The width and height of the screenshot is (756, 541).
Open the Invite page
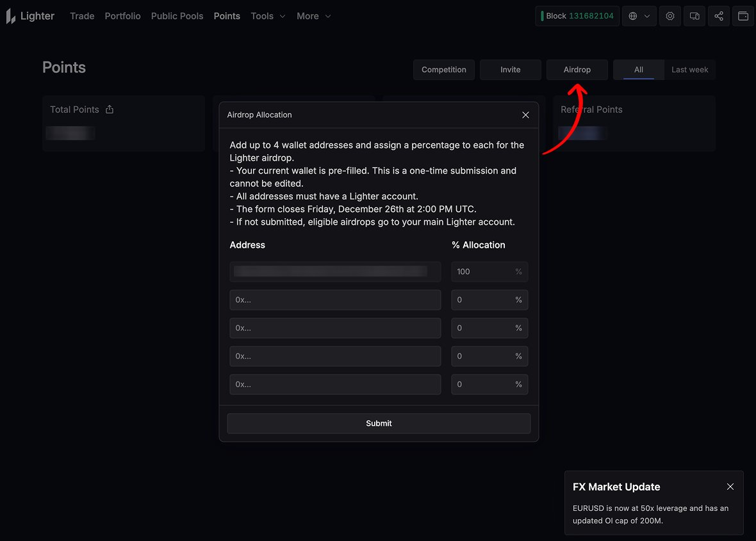510,69
